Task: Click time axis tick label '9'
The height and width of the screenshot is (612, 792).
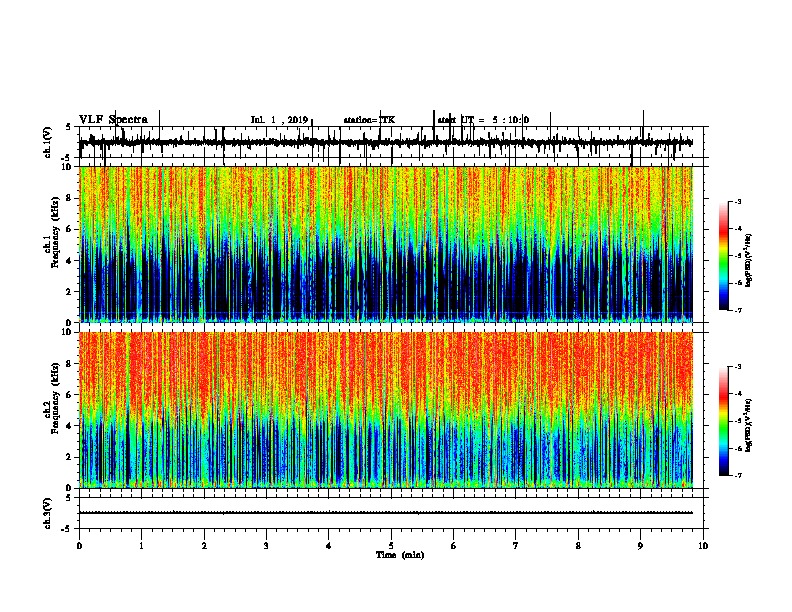Action: pos(640,546)
